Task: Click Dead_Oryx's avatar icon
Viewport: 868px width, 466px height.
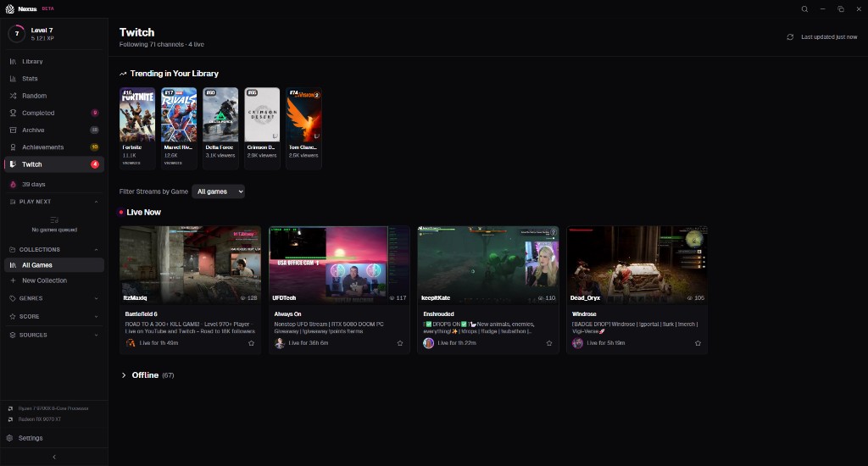Action: [577, 343]
